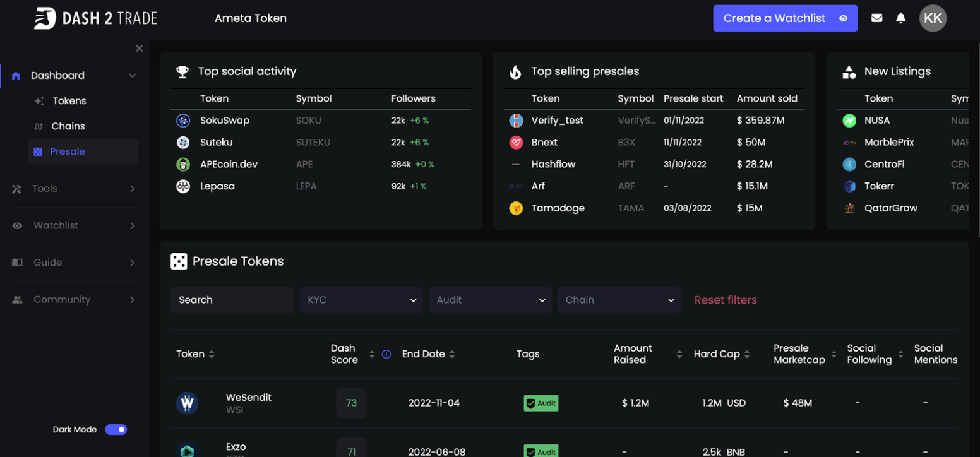Open the Chains sidebar item
The height and width of the screenshot is (457, 980).
pos(68,126)
